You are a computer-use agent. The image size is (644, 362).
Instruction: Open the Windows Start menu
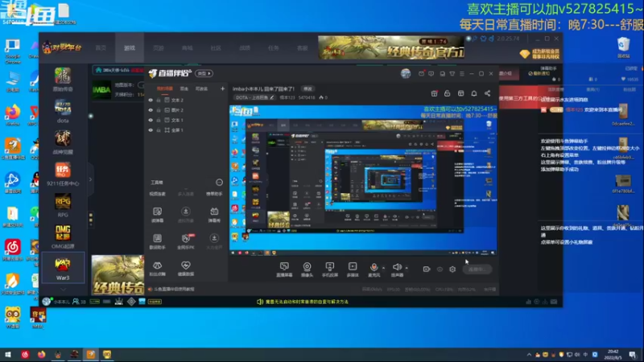click(8, 355)
